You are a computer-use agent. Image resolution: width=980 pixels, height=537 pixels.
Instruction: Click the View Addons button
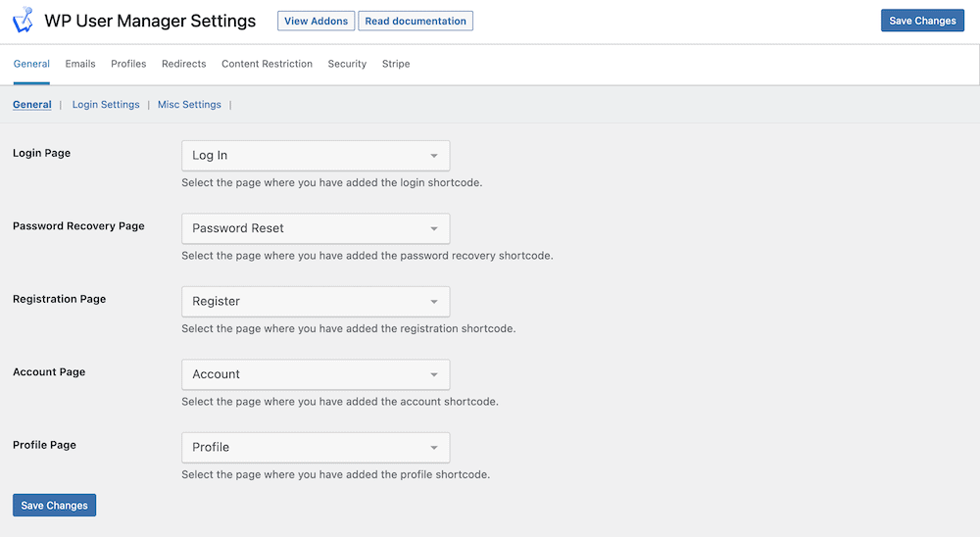pyautogui.click(x=317, y=21)
